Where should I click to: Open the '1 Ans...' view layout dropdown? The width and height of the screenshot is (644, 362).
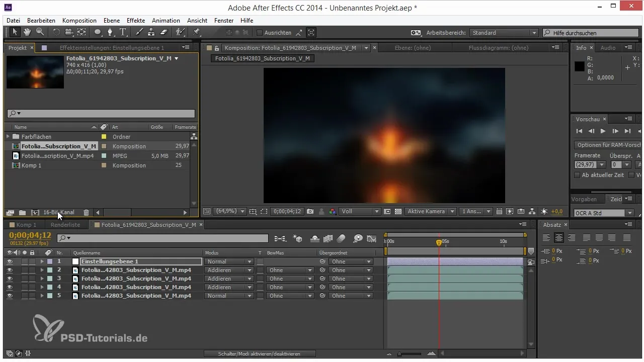tap(475, 212)
